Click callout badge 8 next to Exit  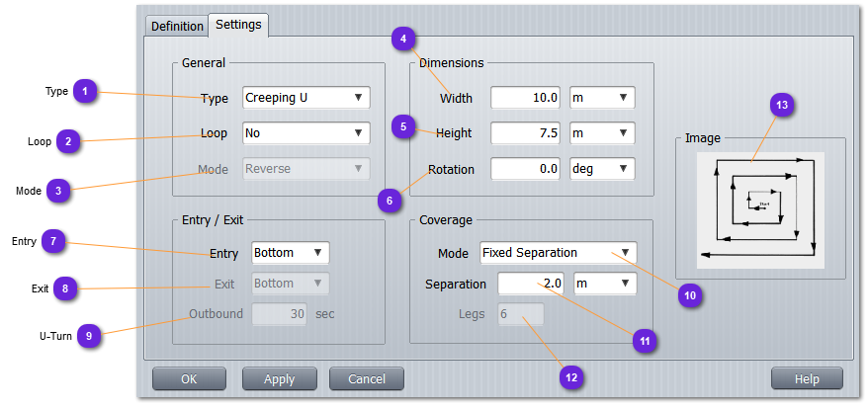(x=65, y=288)
